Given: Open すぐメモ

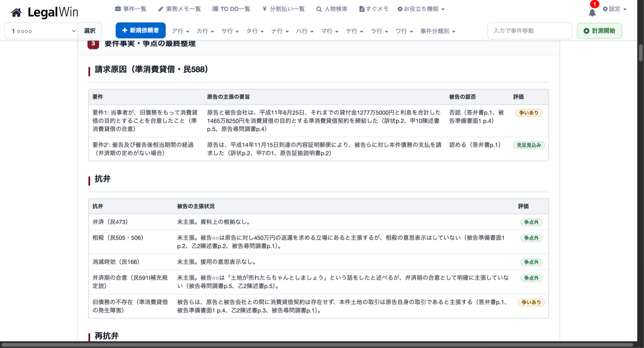Looking at the screenshot, I should pos(374,9).
